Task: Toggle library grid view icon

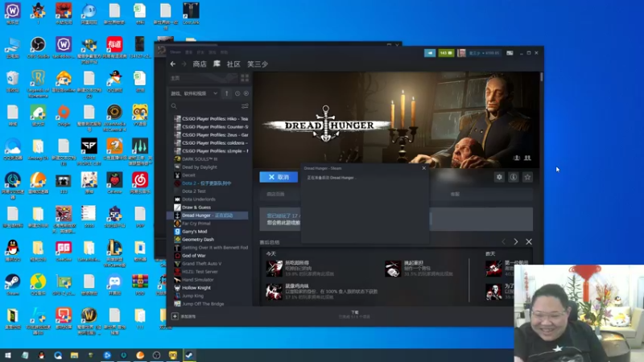Action: (245, 78)
